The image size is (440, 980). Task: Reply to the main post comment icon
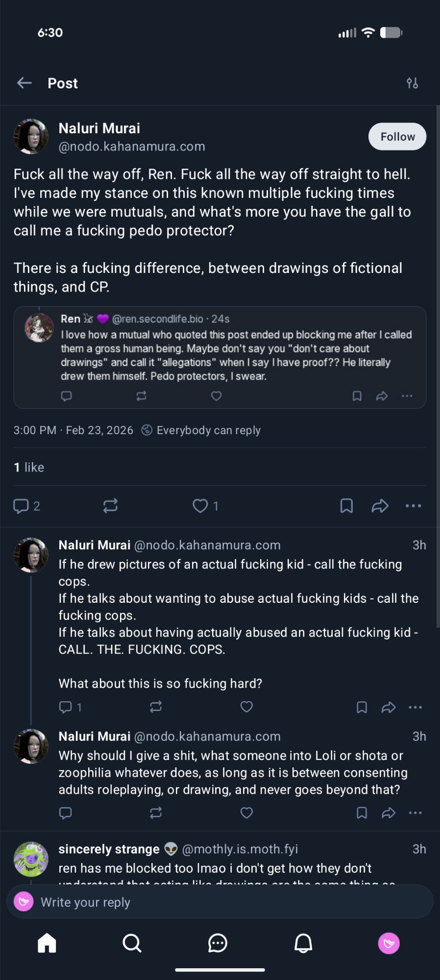click(x=21, y=506)
